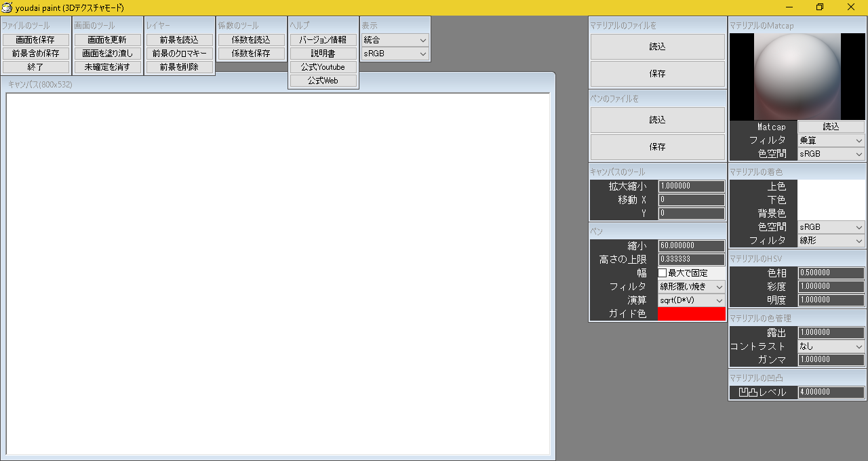Click the 係数を読込 button

251,40
